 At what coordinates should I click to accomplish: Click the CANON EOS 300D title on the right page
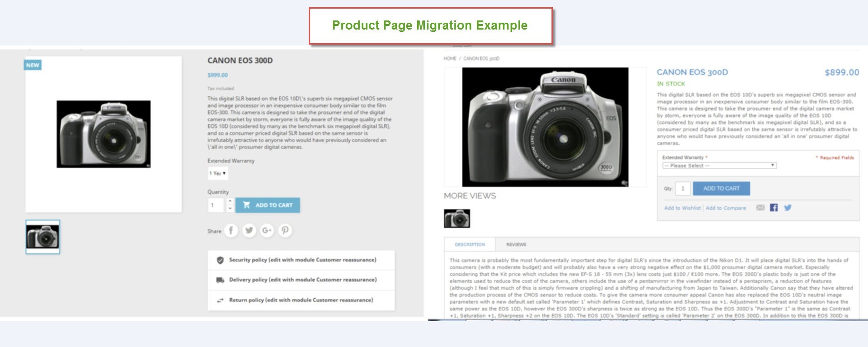tap(692, 72)
